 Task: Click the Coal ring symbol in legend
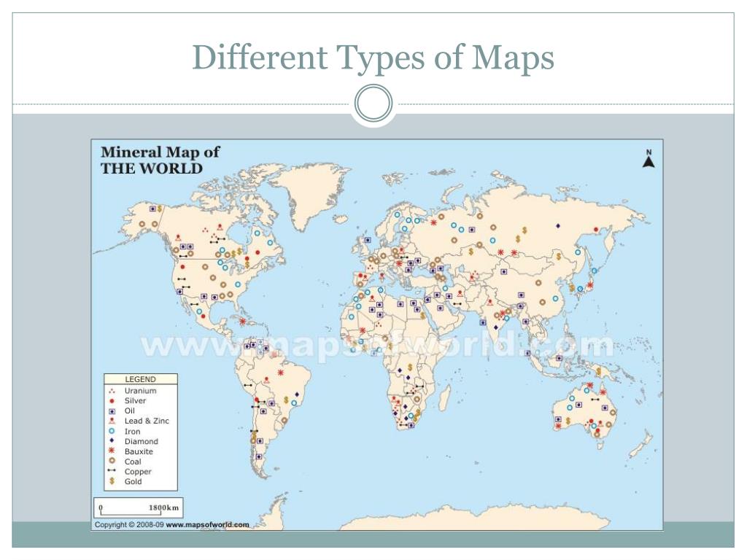click(x=112, y=461)
